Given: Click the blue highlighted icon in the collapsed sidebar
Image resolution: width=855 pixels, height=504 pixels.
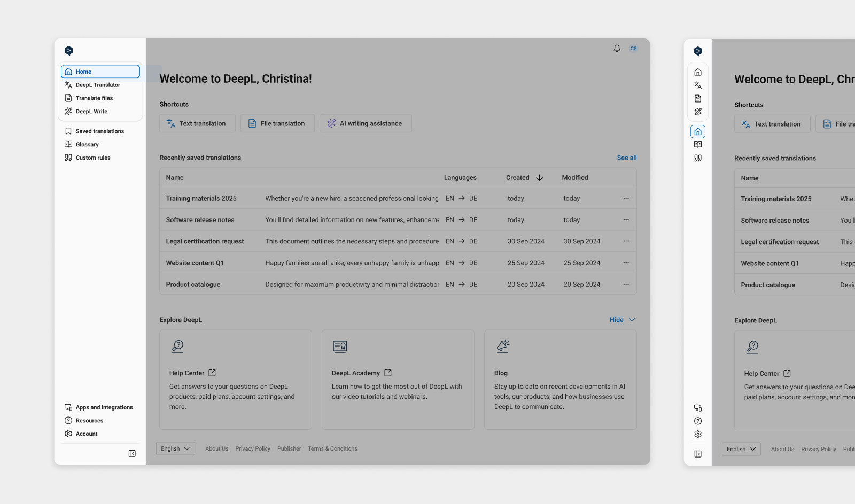Looking at the screenshot, I should point(698,132).
